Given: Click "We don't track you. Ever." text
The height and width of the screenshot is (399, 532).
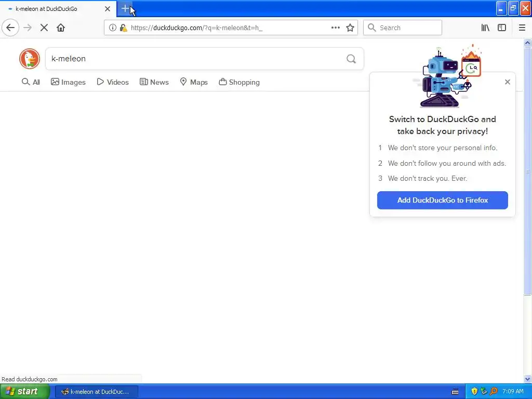Looking at the screenshot, I should tap(428, 179).
